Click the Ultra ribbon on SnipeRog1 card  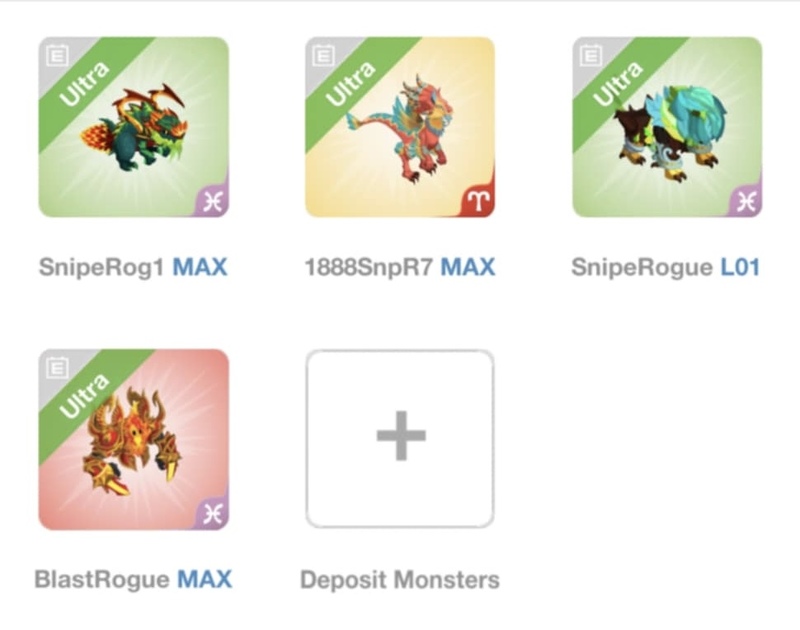85,84
